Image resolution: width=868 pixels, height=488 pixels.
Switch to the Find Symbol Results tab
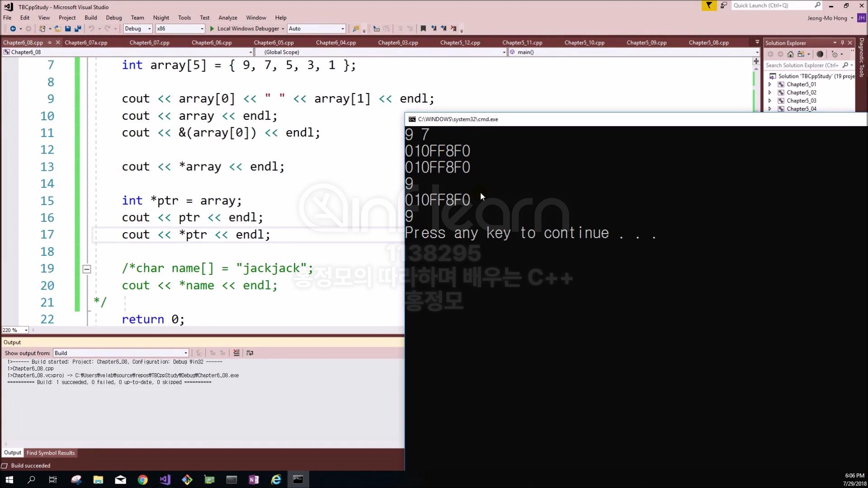(51, 453)
